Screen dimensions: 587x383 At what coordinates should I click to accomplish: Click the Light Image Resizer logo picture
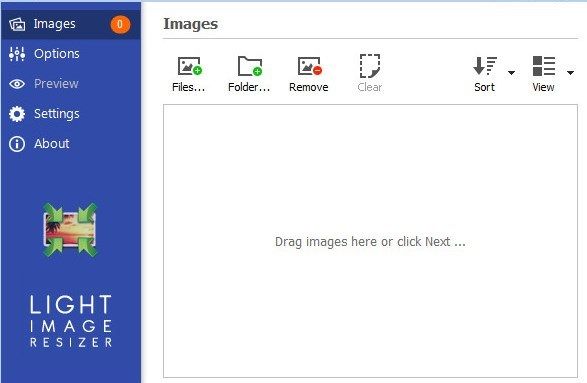coord(70,230)
